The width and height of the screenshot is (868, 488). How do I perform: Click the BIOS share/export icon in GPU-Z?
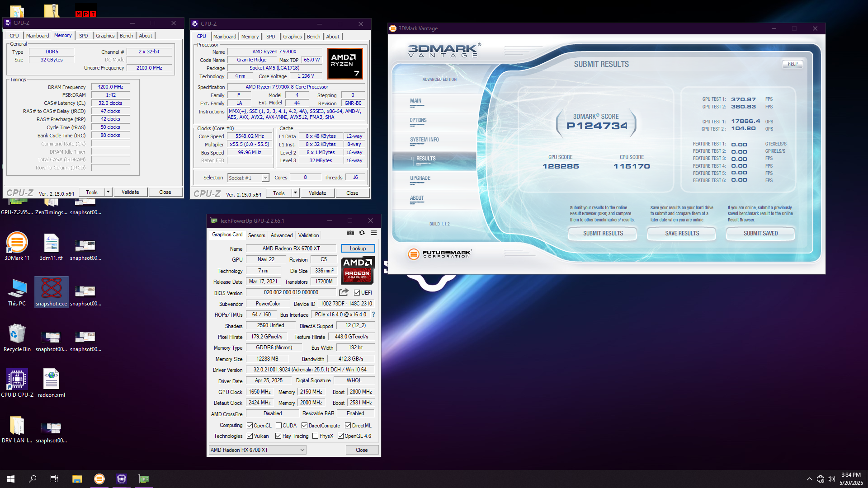click(344, 292)
